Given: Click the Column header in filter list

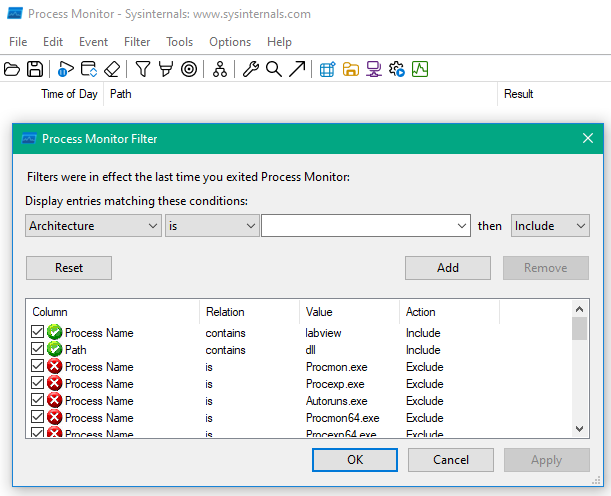Looking at the screenshot, I should (x=50, y=312).
